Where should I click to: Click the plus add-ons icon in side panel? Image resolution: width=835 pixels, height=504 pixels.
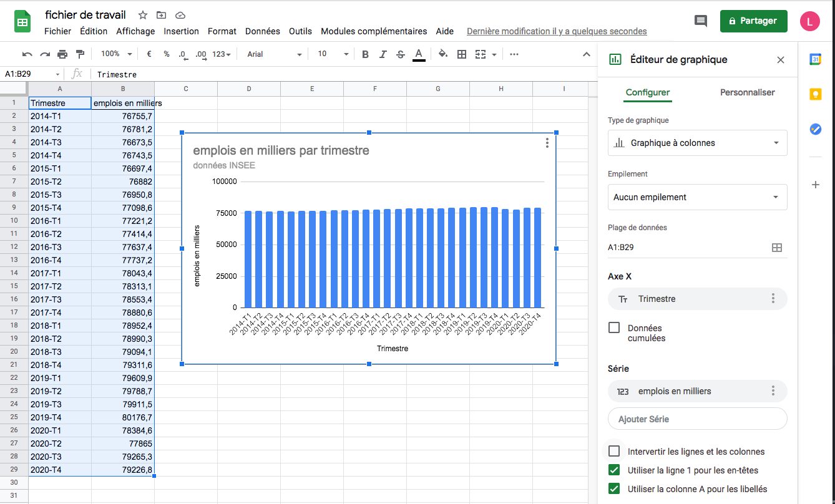click(x=815, y=185)
